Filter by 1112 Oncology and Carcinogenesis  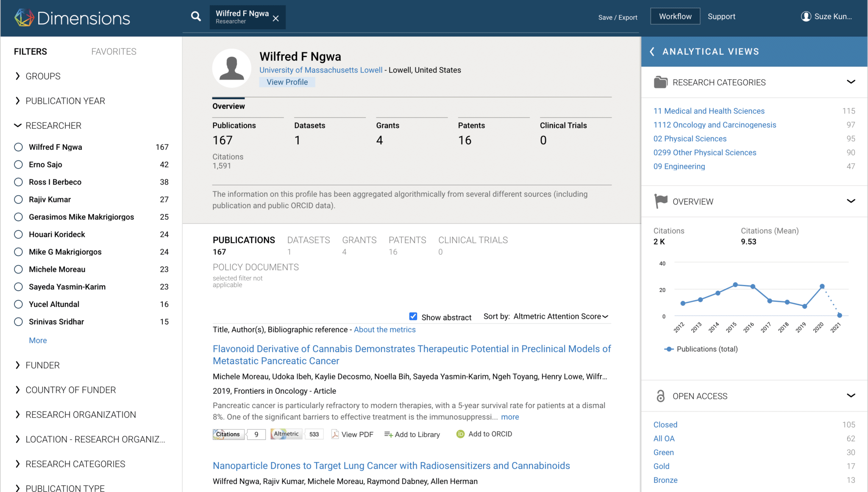click(x=715, y=125)
